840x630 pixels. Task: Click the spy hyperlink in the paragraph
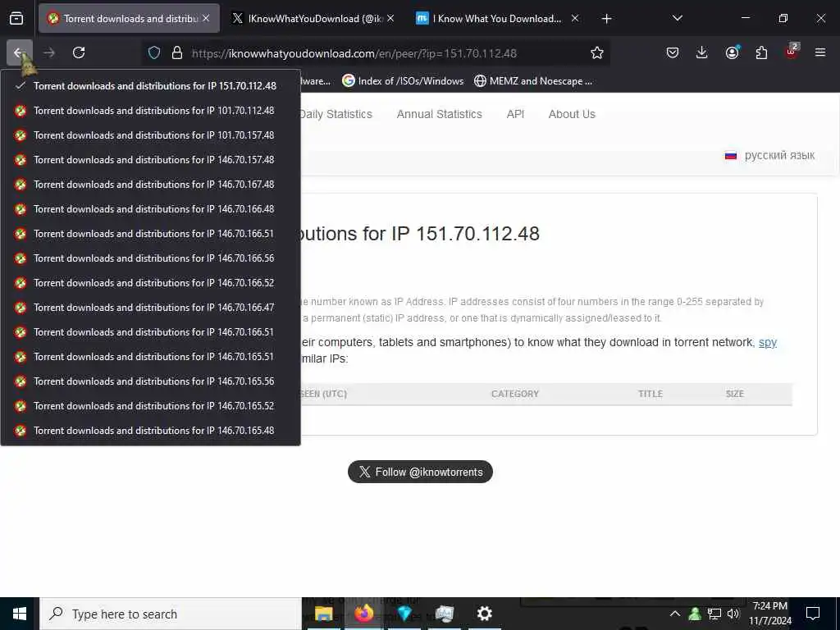point(768,342)
